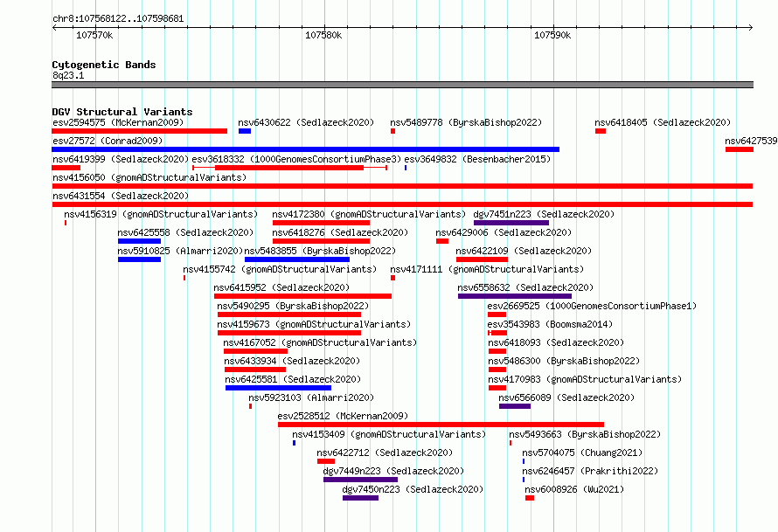
Task: Open nsv6419399 (Sedlazeck2020) label
Action: (121, 159)
